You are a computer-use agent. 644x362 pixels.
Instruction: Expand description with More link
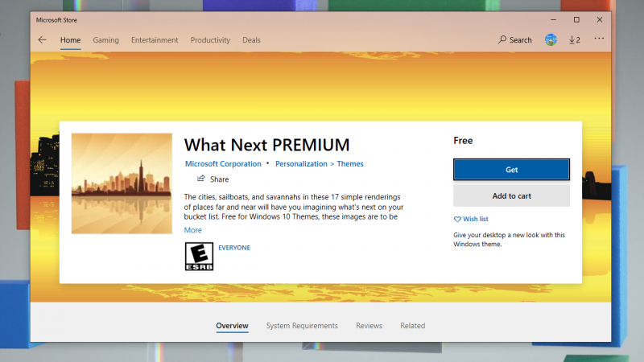(192, 230)
